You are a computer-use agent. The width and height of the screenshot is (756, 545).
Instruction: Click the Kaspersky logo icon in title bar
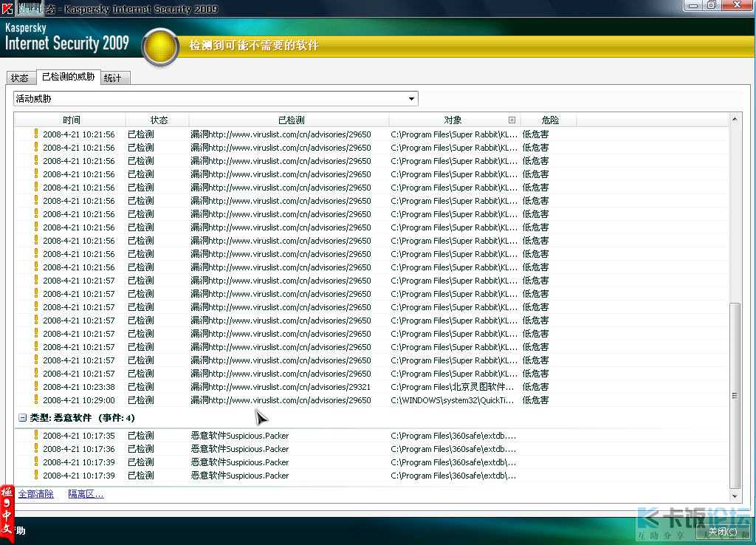[x=7, y=8]
